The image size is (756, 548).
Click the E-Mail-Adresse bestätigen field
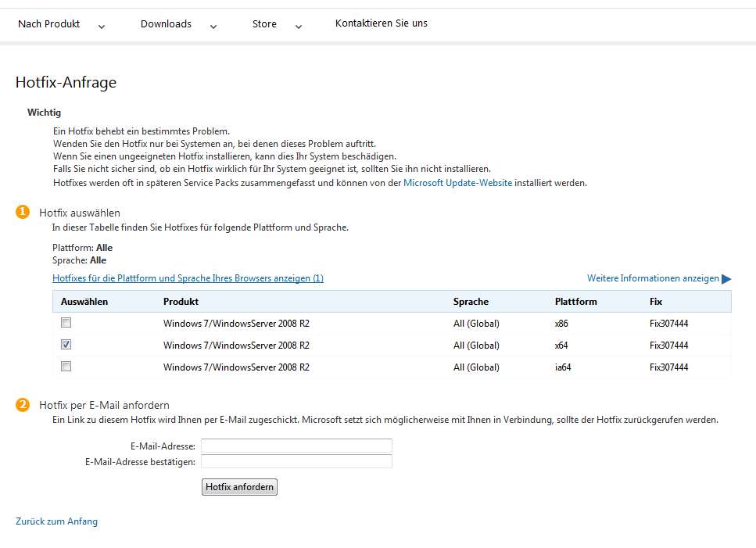click(296, 462)
